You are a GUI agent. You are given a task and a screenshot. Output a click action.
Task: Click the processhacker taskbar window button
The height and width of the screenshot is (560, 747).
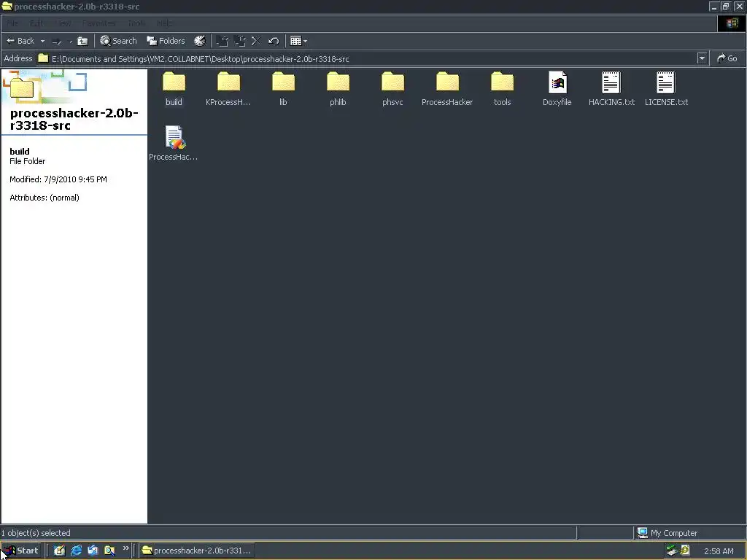pyautogui.click(x=197, y=551)
